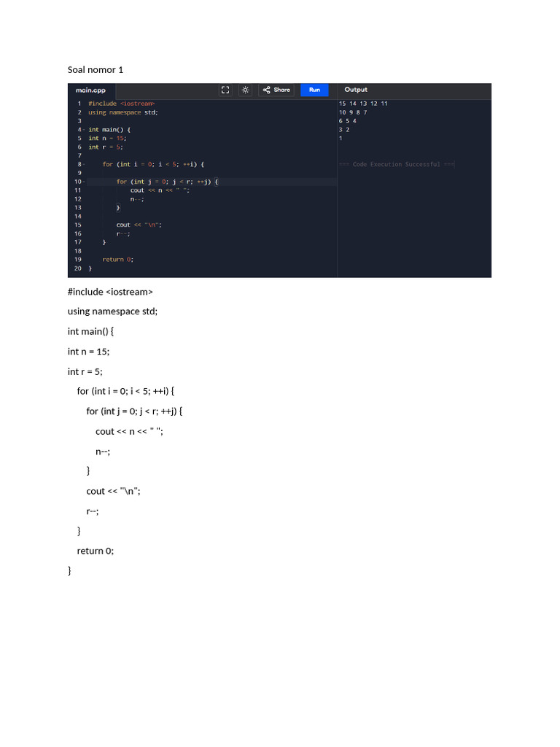This screenshot has width=560, height=747.
Task: Select the main.cpp tab
Action: pyautogui.click(x=90, y=90)
